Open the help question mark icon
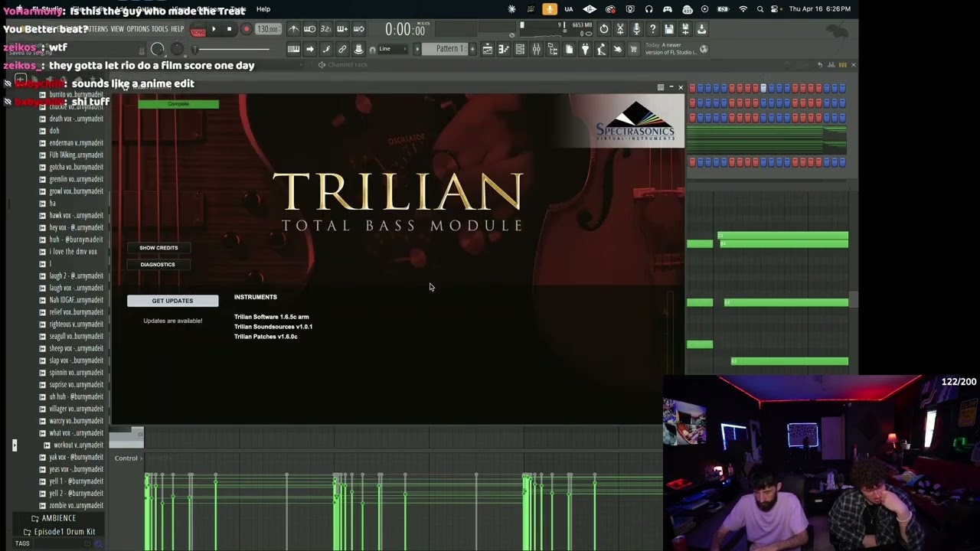The width and height of the screenshot is (980, 551). tap(652, 29)
